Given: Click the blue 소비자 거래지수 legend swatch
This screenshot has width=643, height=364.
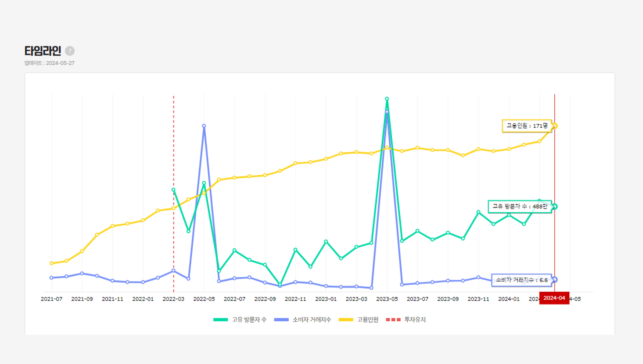Looking at the screenshot, I should 281,320.
